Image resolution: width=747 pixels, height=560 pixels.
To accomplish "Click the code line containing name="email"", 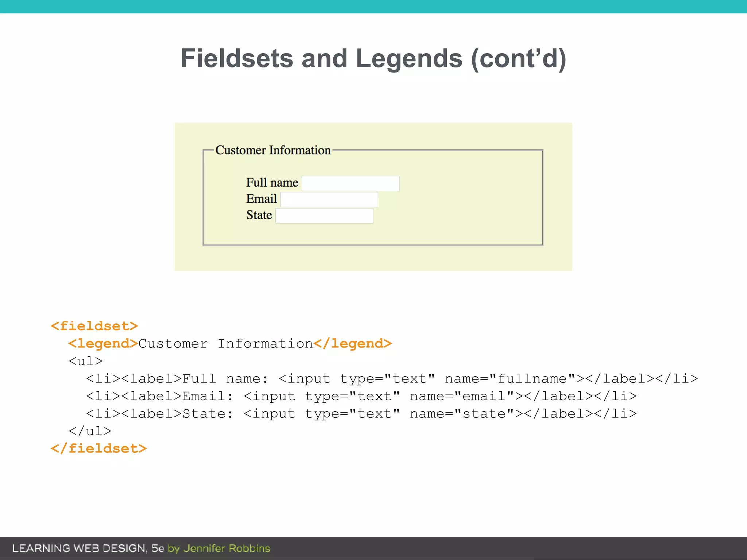I will click(361, 396).
